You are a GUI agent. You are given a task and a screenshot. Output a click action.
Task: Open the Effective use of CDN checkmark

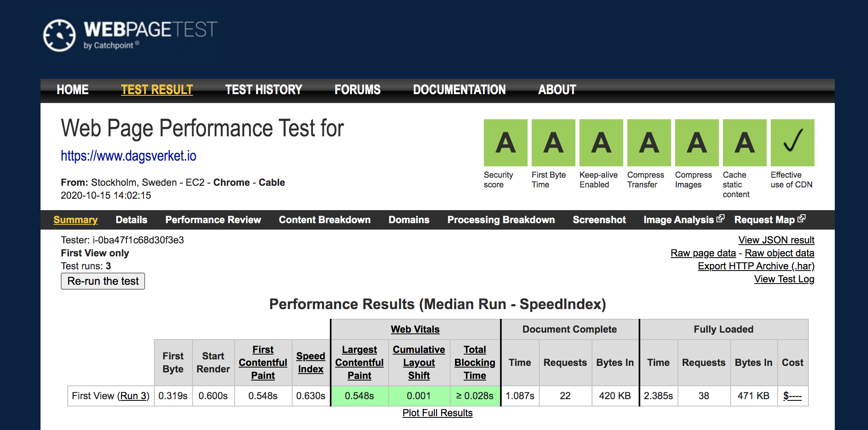(792, 143)
